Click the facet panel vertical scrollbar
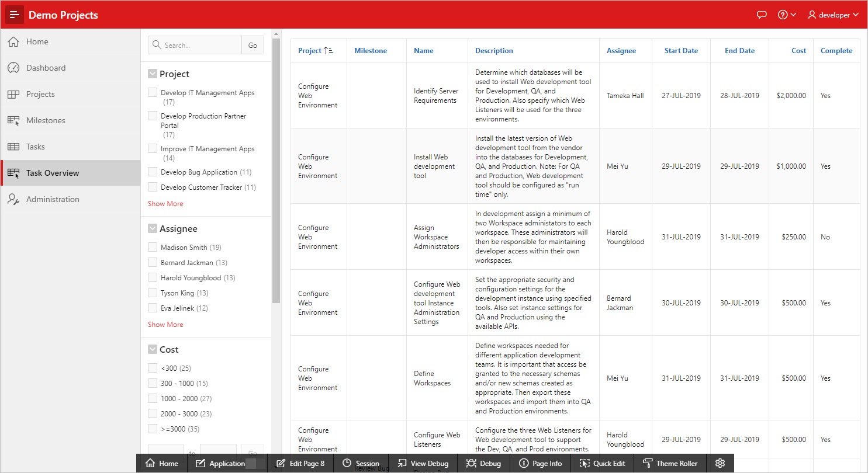 [x=276, y=171]
